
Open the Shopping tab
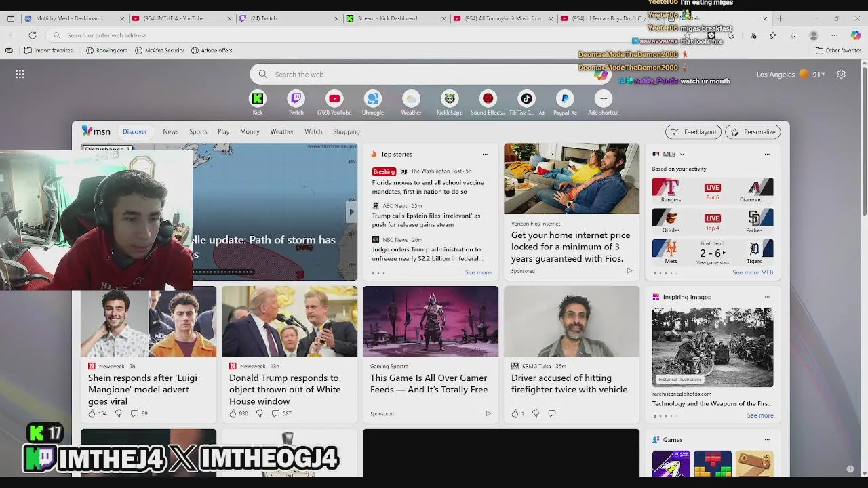pyautogui.click(x=346, y=131)
